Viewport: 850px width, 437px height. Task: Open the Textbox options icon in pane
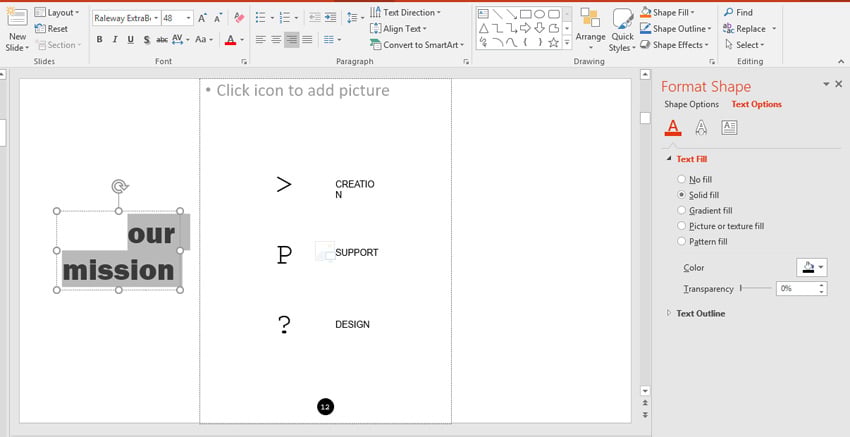tap(729, 127)
